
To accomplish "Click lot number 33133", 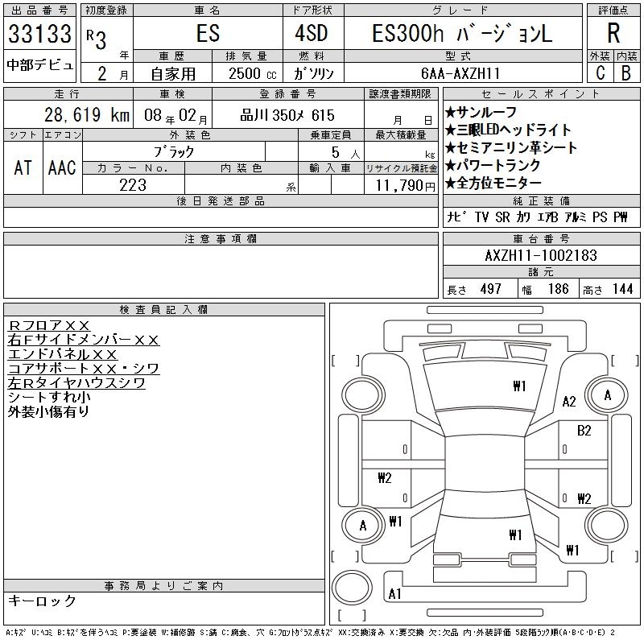I will [40, 34].
